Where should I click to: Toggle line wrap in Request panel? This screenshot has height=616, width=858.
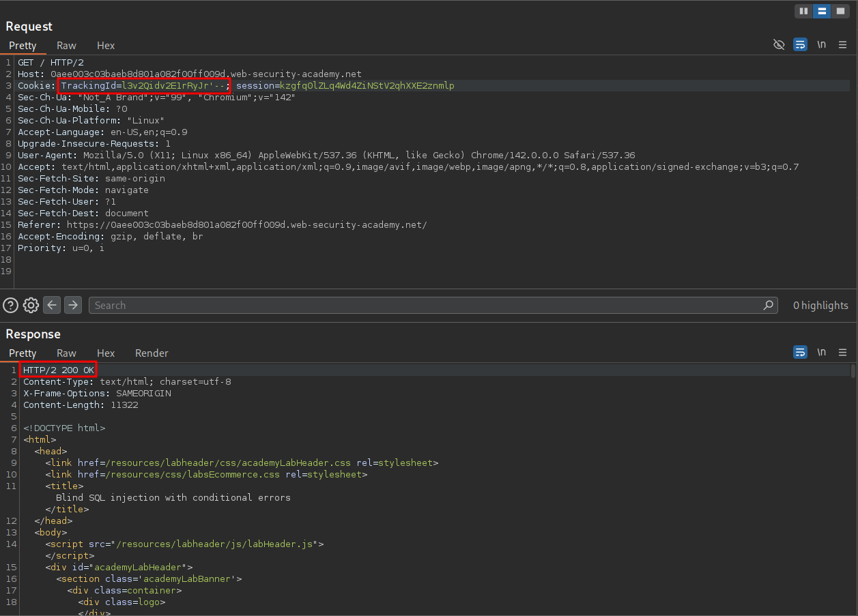click(x=800, y=45)
